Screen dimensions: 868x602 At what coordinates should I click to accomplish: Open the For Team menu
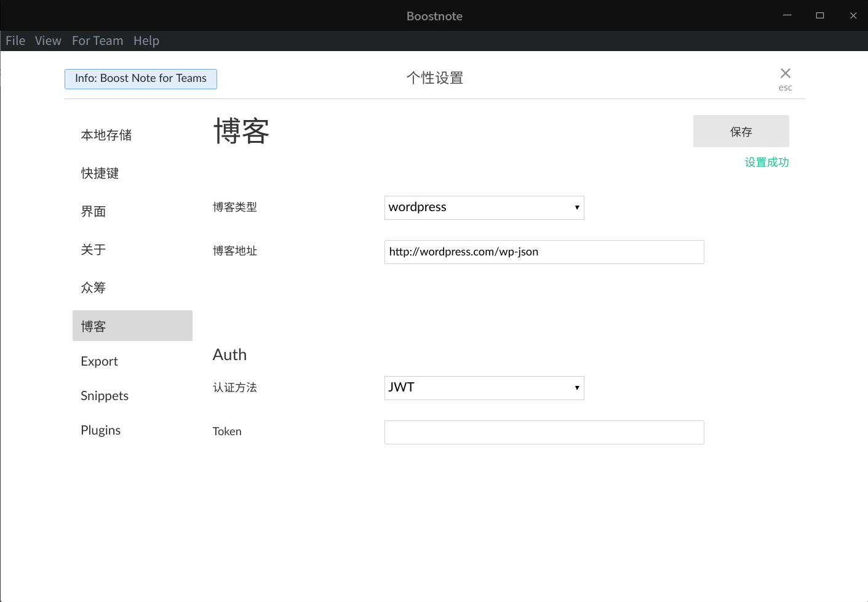[97, 41]
